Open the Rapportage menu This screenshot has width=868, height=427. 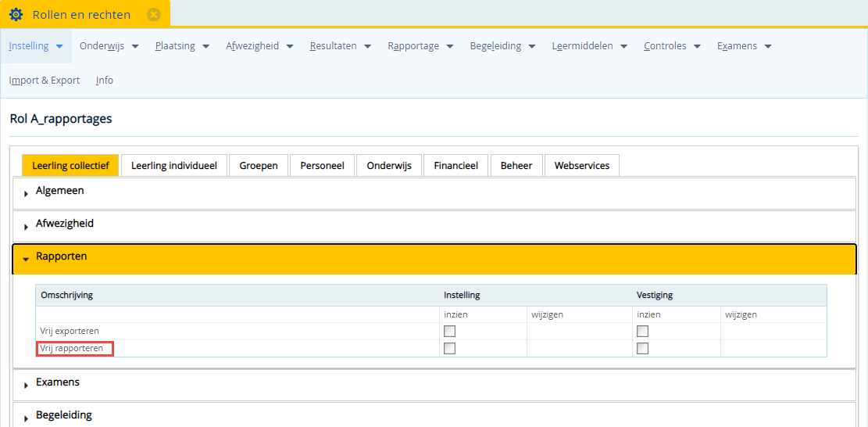(420, 46)
